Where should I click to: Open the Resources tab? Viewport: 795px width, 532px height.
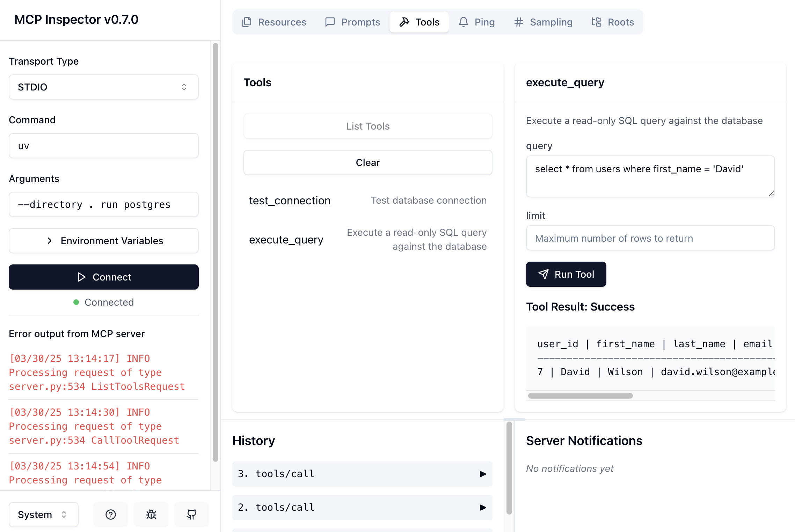click(x=274, y=22)
